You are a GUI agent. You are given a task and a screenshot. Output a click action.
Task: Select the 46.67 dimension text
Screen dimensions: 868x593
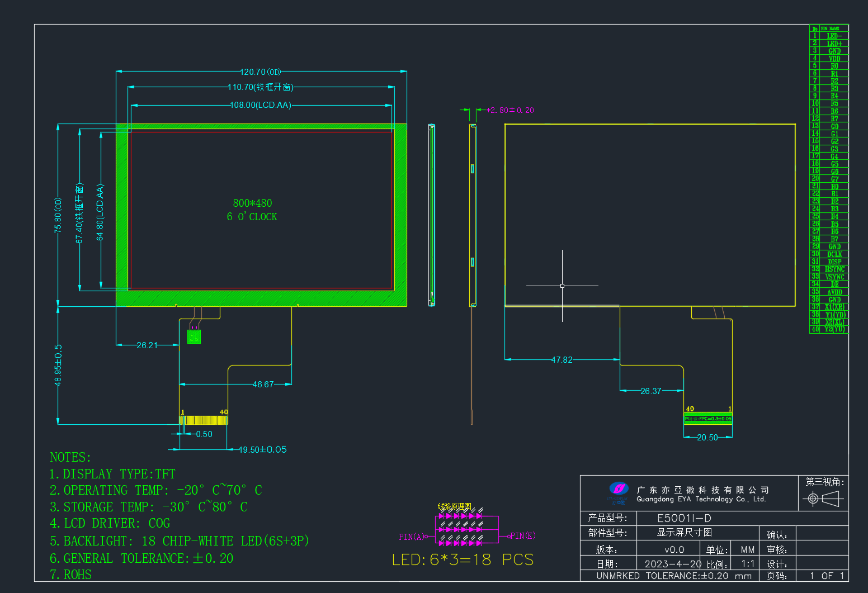(263, 385)
